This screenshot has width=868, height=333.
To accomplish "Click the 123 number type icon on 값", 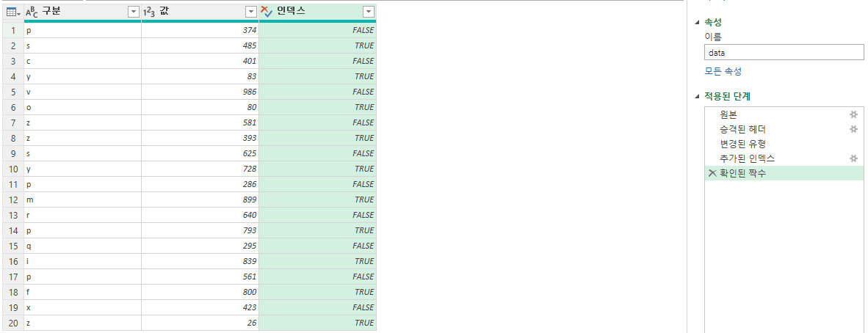I will pos(149,12).
